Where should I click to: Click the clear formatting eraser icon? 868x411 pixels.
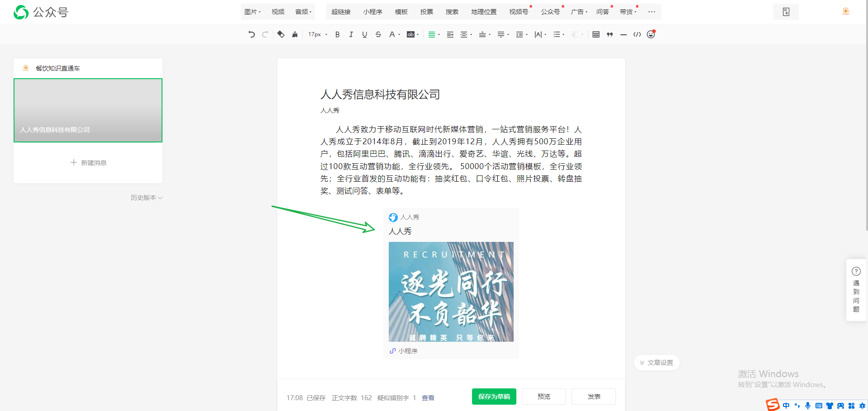coord(281,34)
